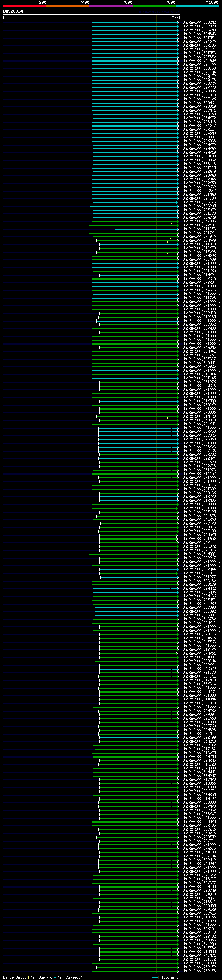
Task: Select hit label UniRef100_P93819
Action: coord(199,106)
